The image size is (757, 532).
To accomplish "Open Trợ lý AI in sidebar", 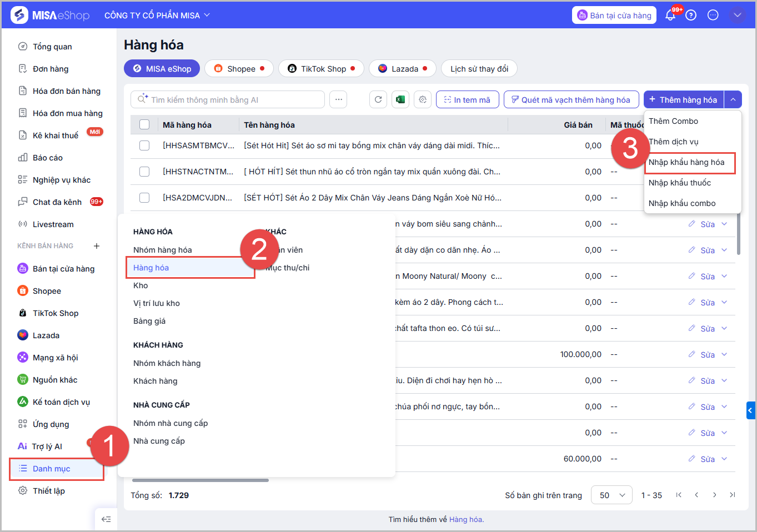I will tap(47, 446).
